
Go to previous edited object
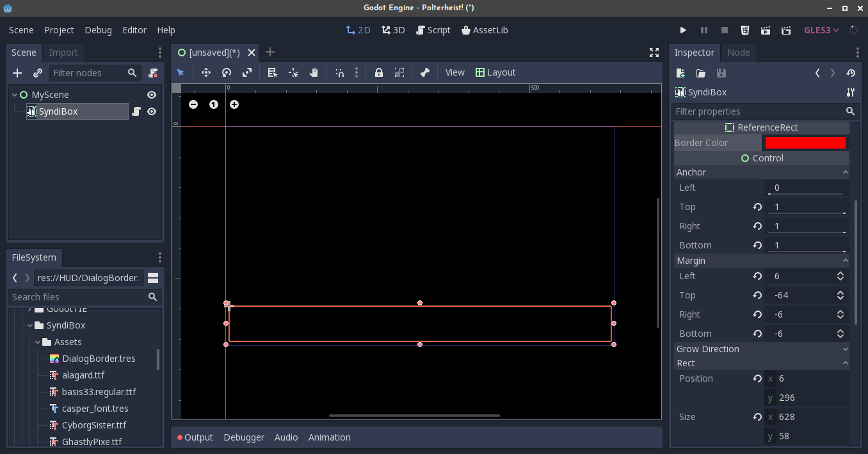coord(817,73)
